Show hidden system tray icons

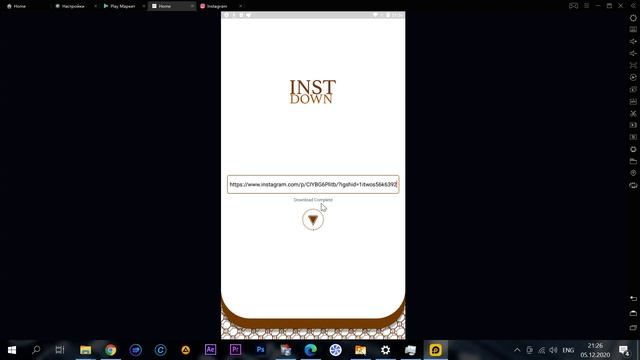(x=517, y=350)
